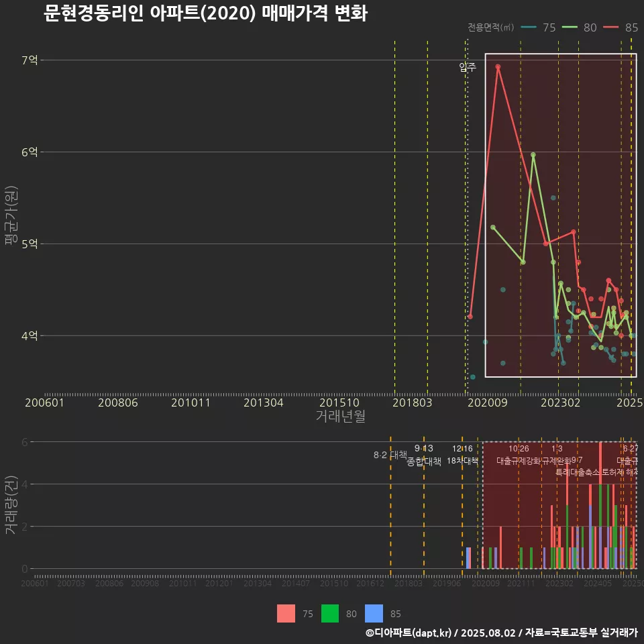The image size is (644, 644).
Task: Click the 8·2 대책 policy annotation
Action: pyautogui.click(x=390, y=455)
